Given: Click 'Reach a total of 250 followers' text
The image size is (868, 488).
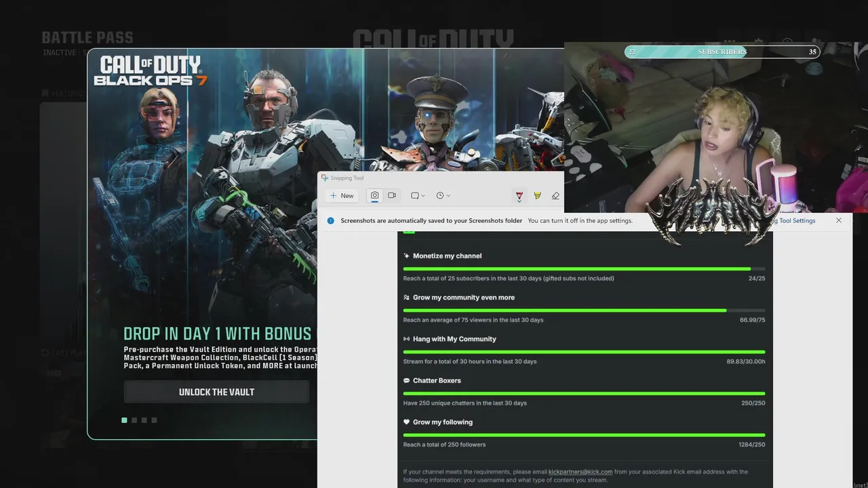Looking at the screenshot, I should [444, 445].
